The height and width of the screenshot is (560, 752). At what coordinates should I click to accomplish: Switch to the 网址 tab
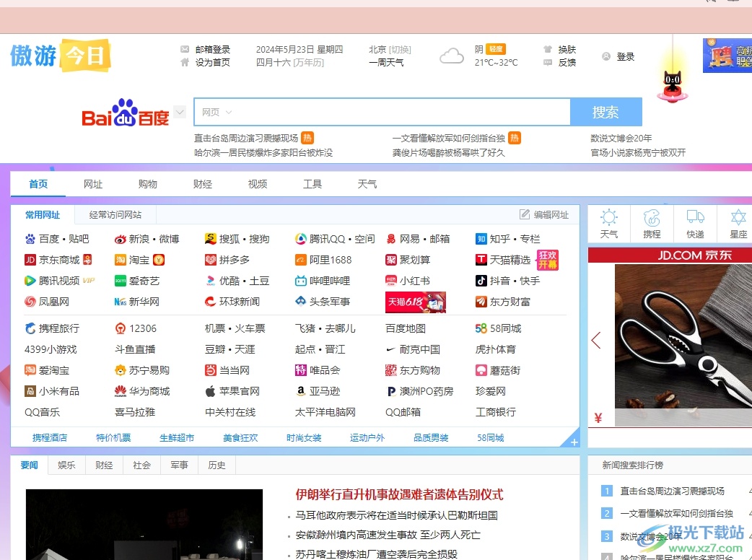coord(93,184)
